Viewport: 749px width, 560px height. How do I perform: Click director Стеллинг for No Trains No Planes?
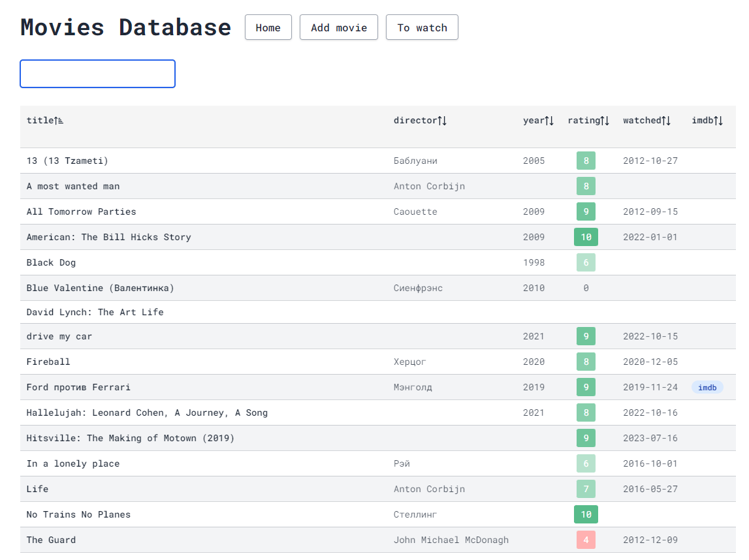415,515
